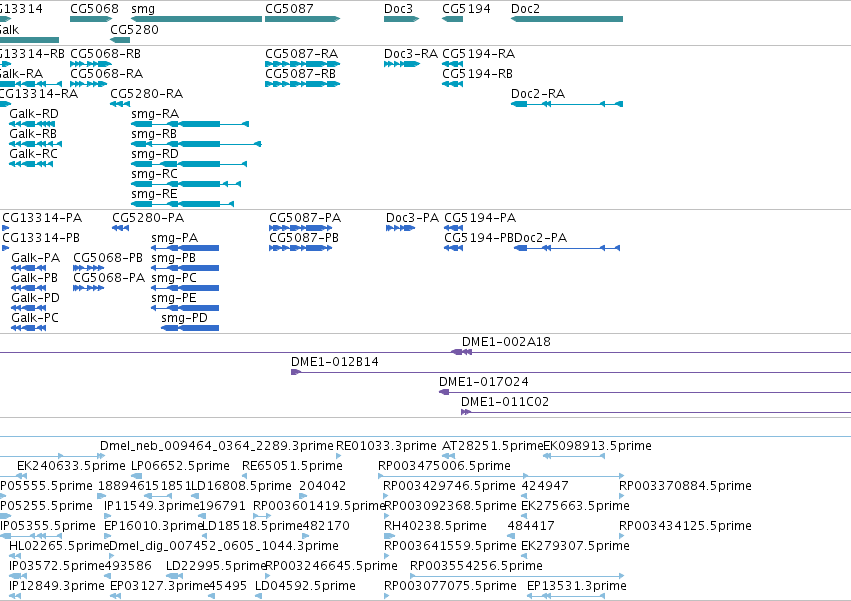
Task: Click the CG5068-PA protein feature
Action: pyautogui.click(x=88, y=288)
